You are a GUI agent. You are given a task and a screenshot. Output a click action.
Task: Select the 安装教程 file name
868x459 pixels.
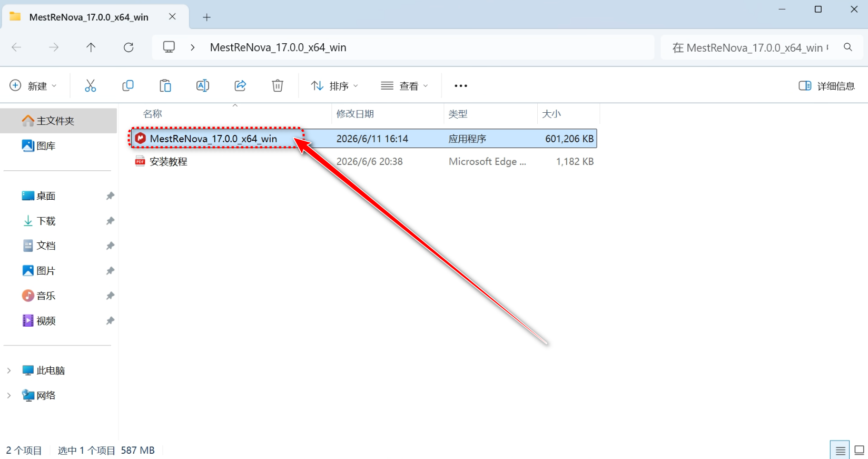(x=169, y=161)
